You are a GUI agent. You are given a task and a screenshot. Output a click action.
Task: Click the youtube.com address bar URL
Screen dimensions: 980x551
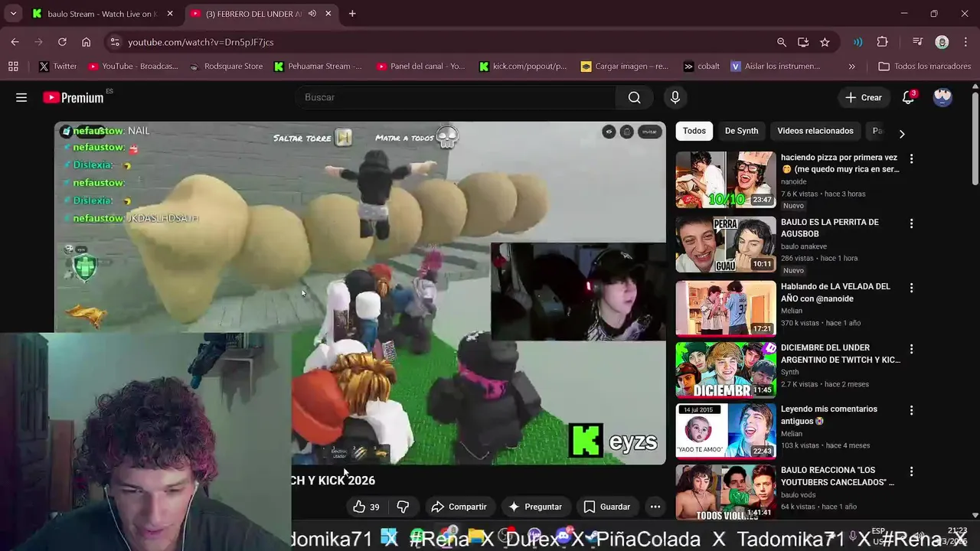[201, 42]
